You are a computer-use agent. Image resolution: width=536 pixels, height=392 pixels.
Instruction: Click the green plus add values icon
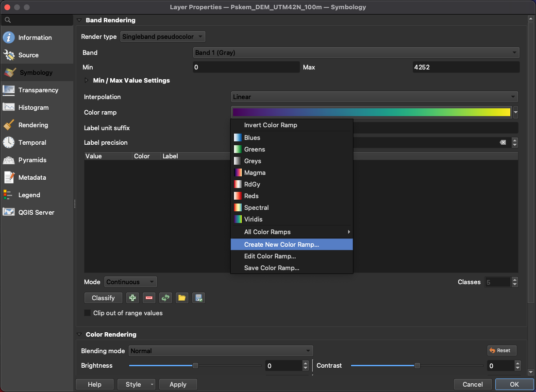click(132, 298)
